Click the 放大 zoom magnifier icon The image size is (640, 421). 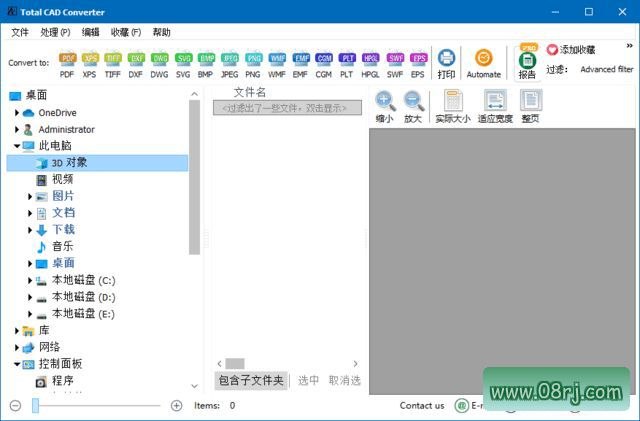coord(413,107)
